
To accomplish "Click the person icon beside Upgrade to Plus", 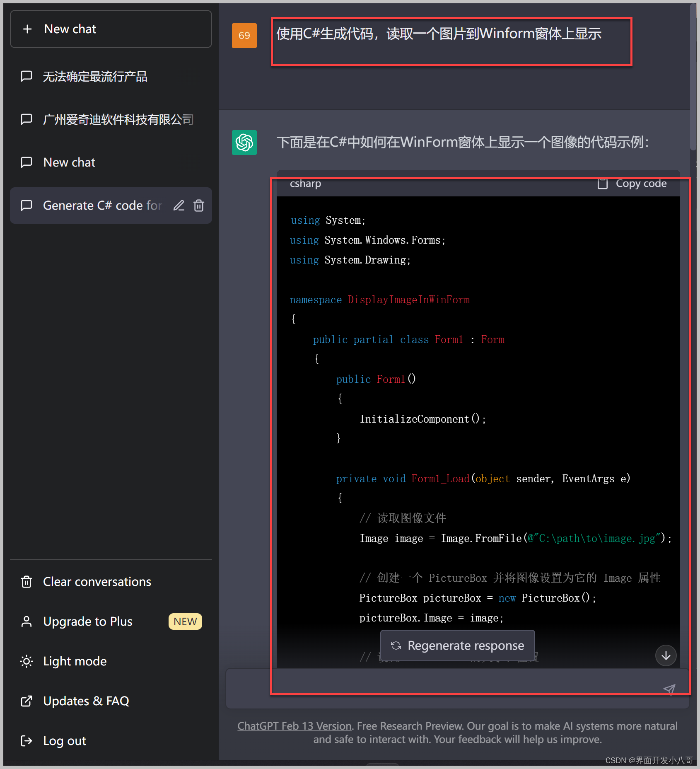I will coord(26,621).
